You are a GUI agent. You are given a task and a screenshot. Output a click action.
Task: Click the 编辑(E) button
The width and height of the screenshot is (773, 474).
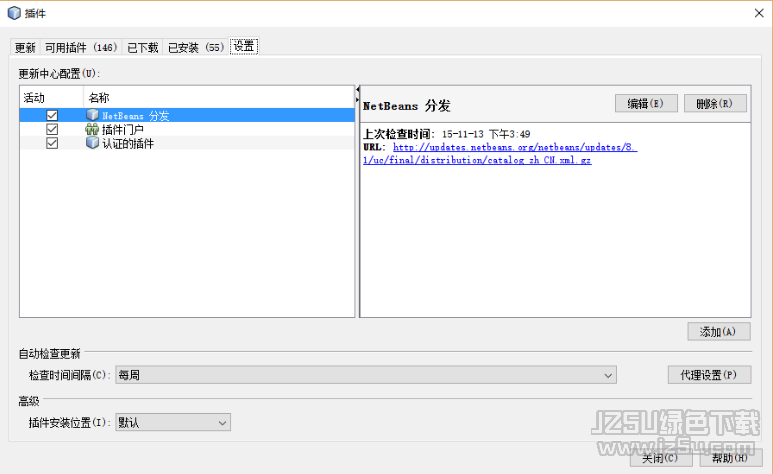pyautogui.click(x=646, y=104)
